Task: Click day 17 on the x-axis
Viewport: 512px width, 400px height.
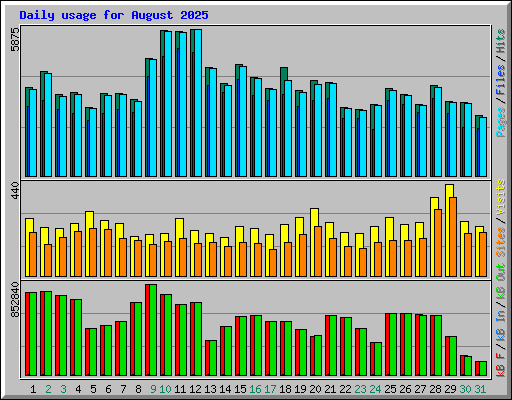Action: click(270, 389)
